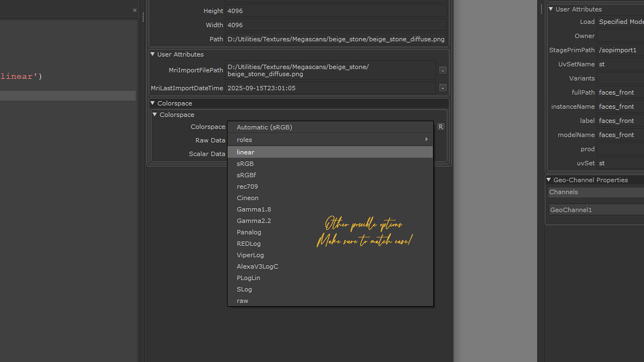
Task: Click the Height value field
Action: tap(335, 11)
